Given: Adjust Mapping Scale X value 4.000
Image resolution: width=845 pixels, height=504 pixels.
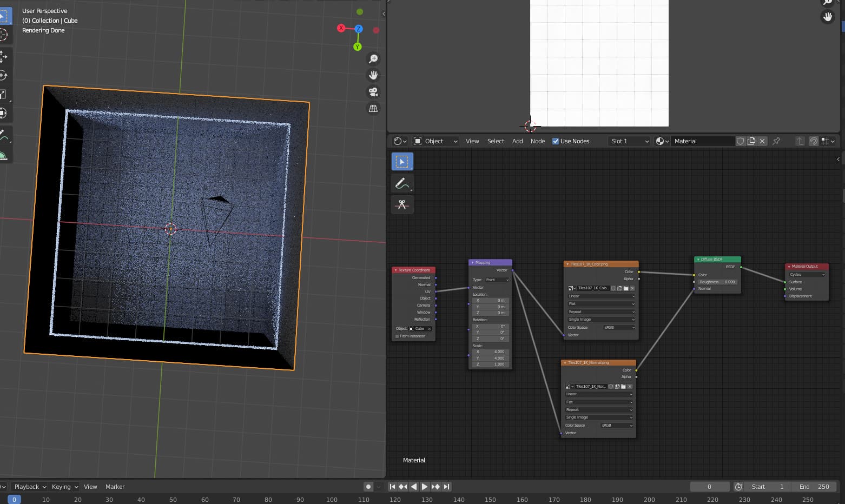Looking at the screenshot, I should [490, 352].
